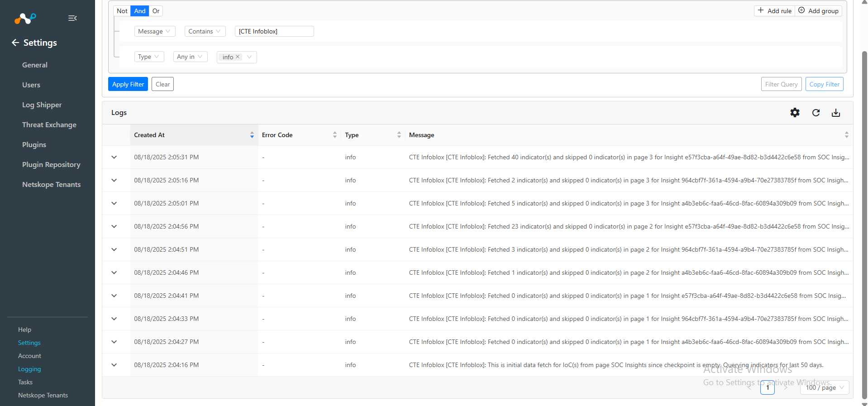Click the Apply Filter button
The width and height of the screenshot is (868, 406).
tap(128, 84)
